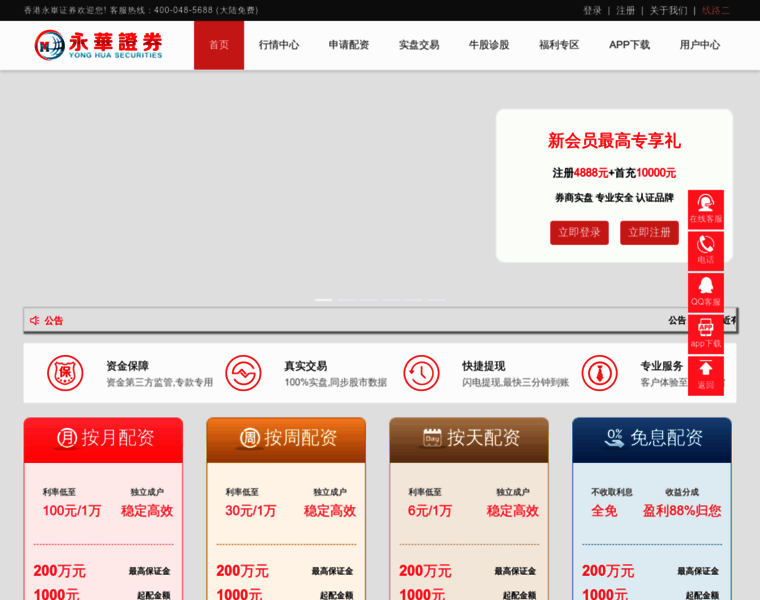Image resolution: width=760 pixels, height=600 pixels.
Task: Click the 0% hand icon in 免息配资
Action: (614, 438)
